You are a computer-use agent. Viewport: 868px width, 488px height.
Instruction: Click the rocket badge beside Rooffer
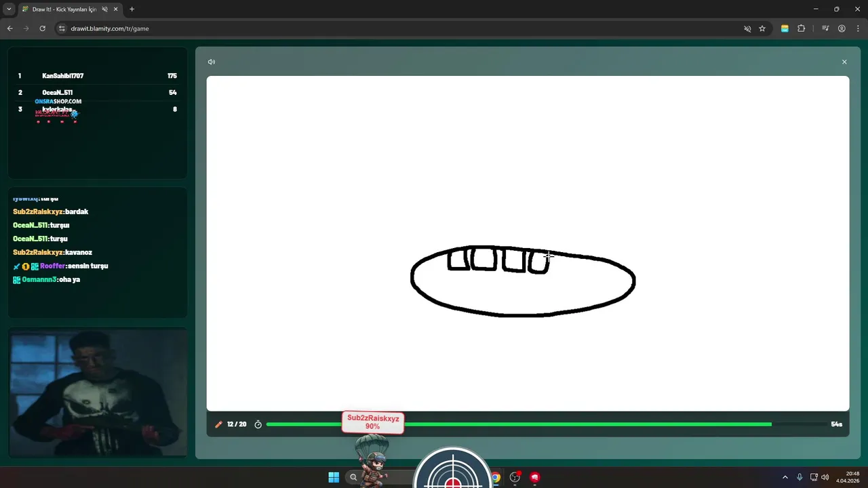point(16,266)
